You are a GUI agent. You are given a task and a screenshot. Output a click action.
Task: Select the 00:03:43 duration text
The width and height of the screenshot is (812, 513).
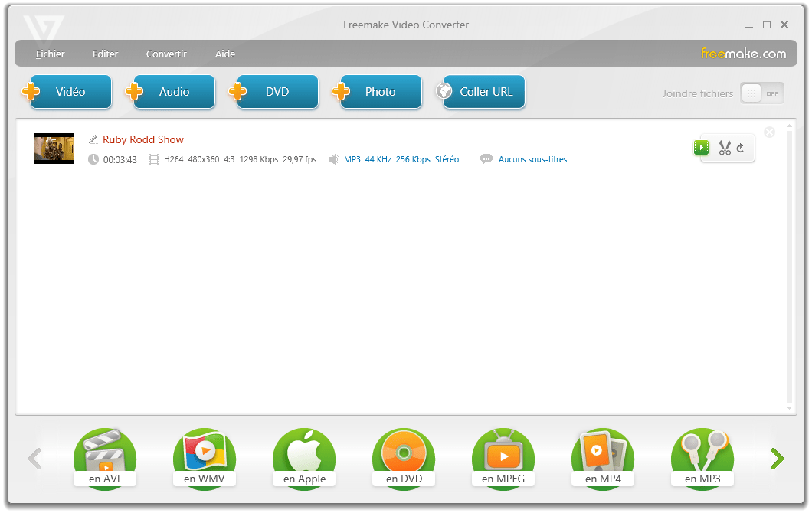120,160
